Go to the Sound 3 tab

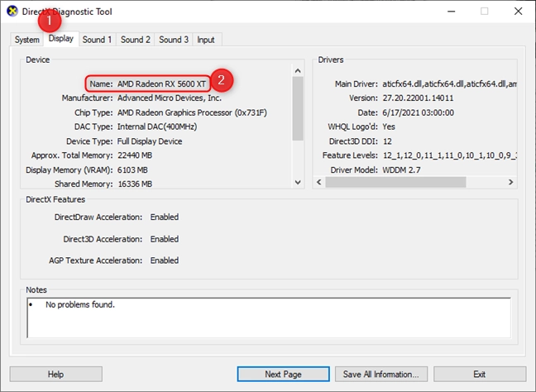174,40
